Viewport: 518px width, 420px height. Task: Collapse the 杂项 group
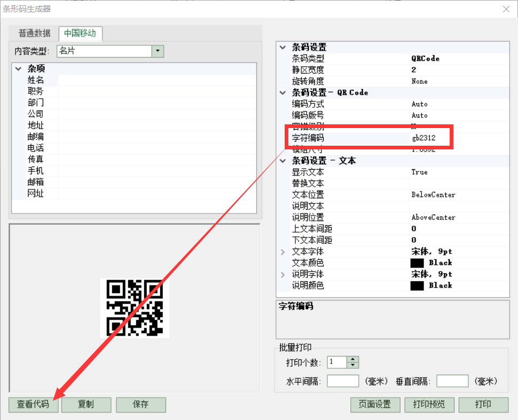tap(18, 69)
